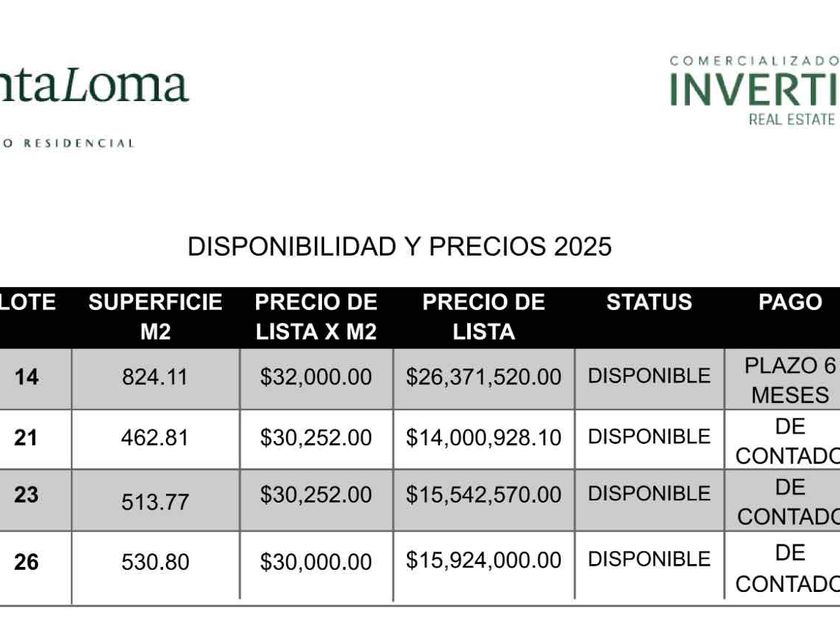840x630 pixels.
Task: Select the $26,371,520.00 list price
Action: [x=484, y=378]
